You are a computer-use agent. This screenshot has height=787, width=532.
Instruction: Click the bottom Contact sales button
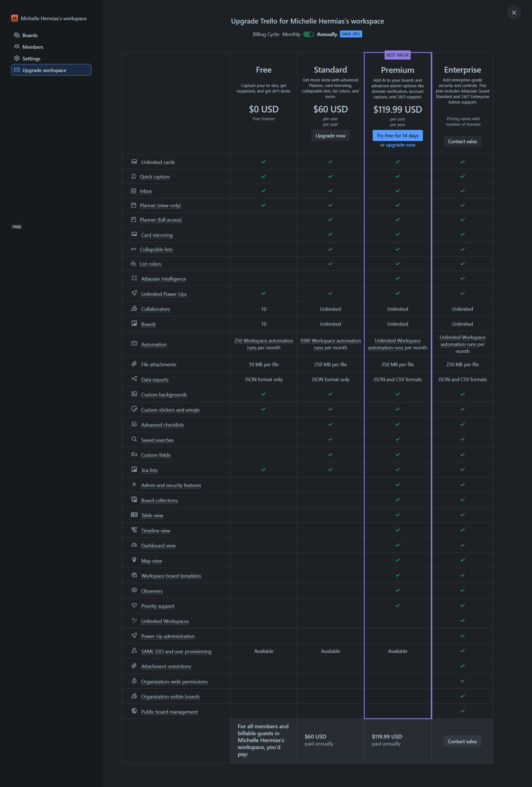tap(462, 742)
